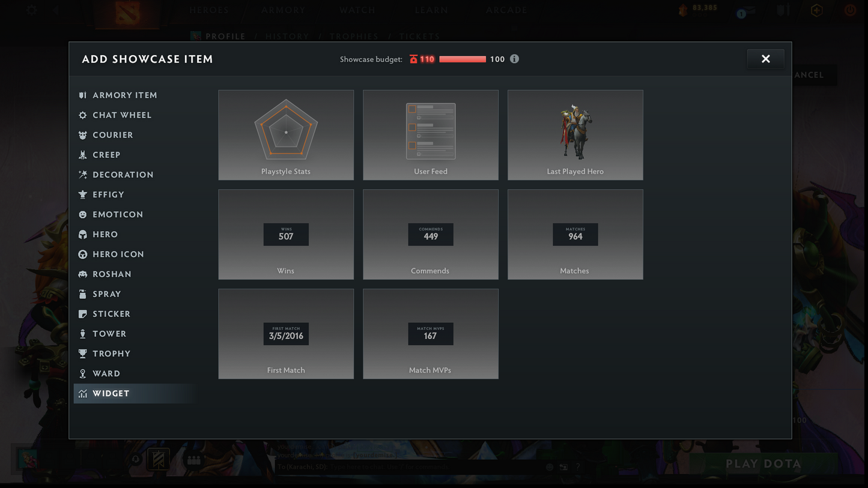
Task: Open the Watch tab in top menu
Action: [357, 10]
